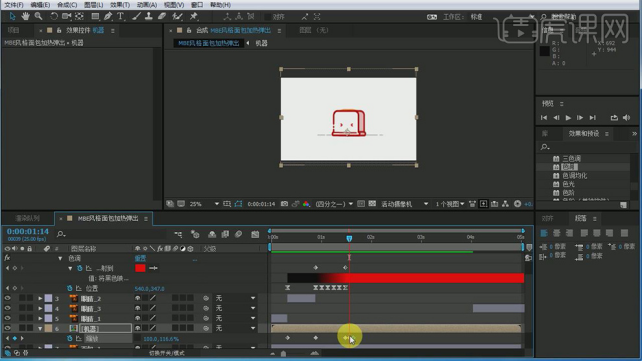The width and height of the screenshot is (642, 362).
Task: Open the 动画(A) menu
Action: 147,5
